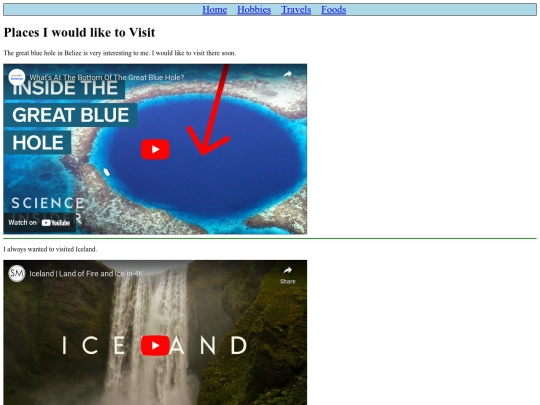Visit the Foods page link

(334, 10)
